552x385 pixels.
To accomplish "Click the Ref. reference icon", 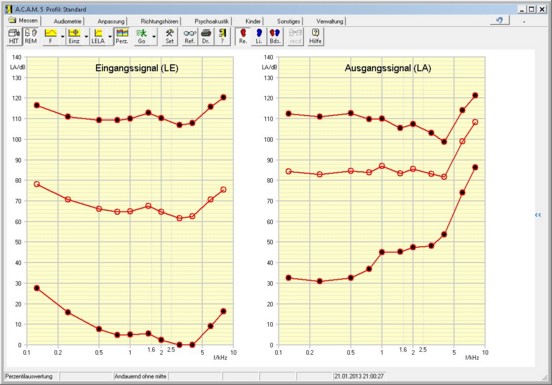I will pyautogui.click(x=189, y=37).
